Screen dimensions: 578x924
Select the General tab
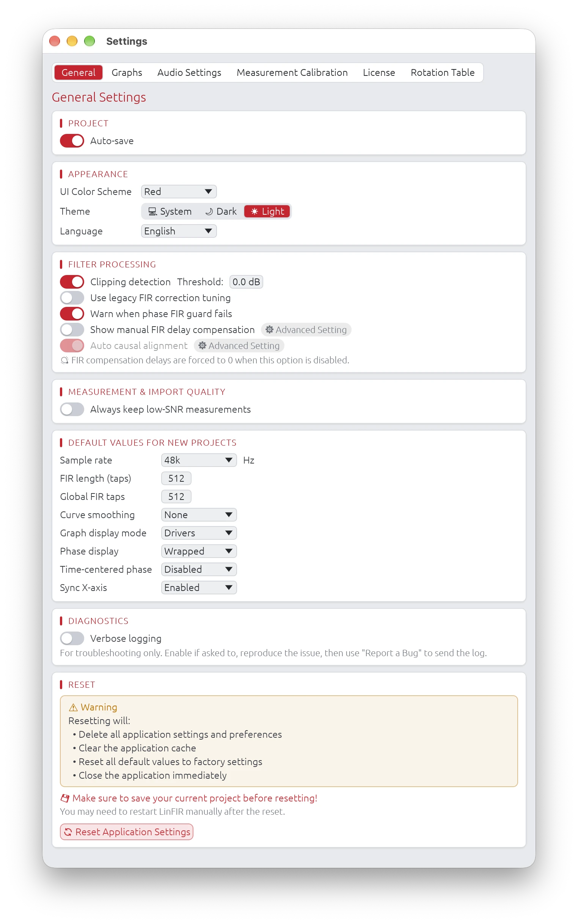click(79, 72)
